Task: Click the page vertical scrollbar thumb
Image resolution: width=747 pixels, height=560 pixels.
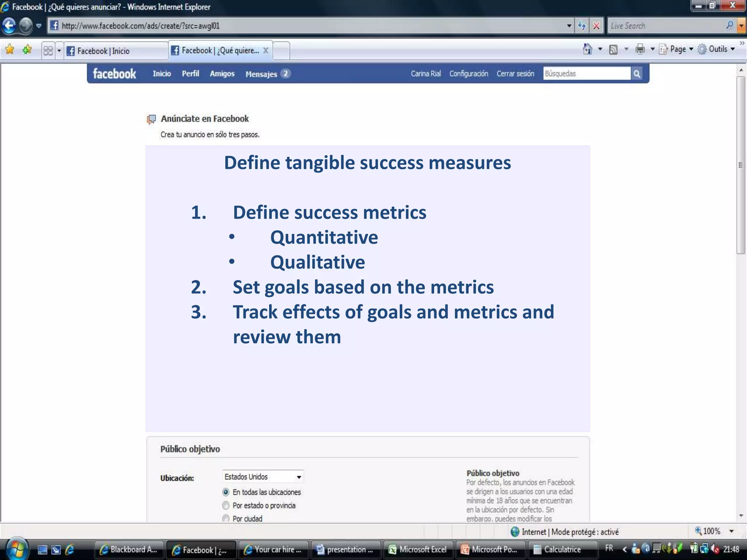Action: pyautogui.click(x=741, y=165)
